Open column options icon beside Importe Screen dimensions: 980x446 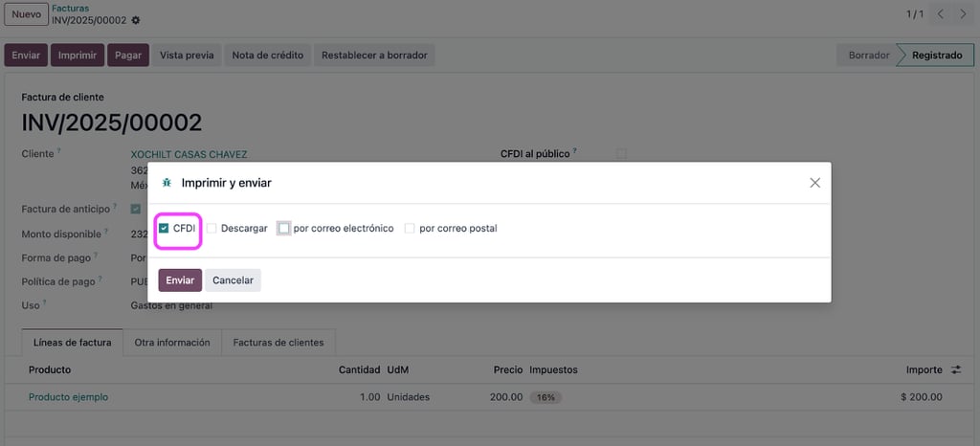(956, 369)
